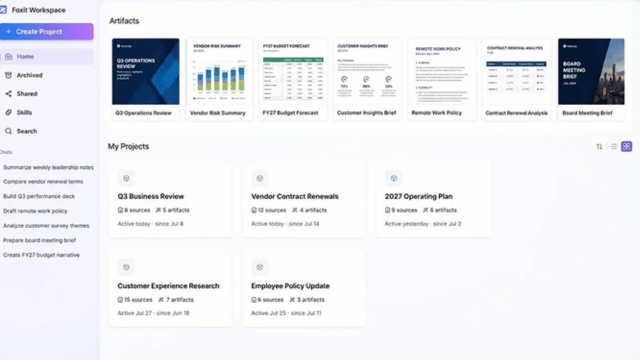Open the Customer Insights Brief artifact thumbnail
Viewport: 640px width, 360px height.
click(367, 71)
